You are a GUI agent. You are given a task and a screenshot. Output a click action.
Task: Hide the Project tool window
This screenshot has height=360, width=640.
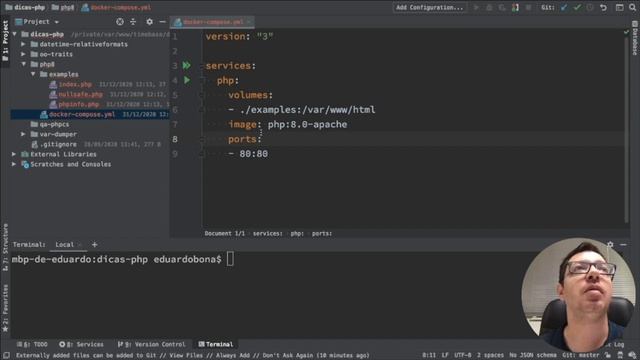click(162, 22)
